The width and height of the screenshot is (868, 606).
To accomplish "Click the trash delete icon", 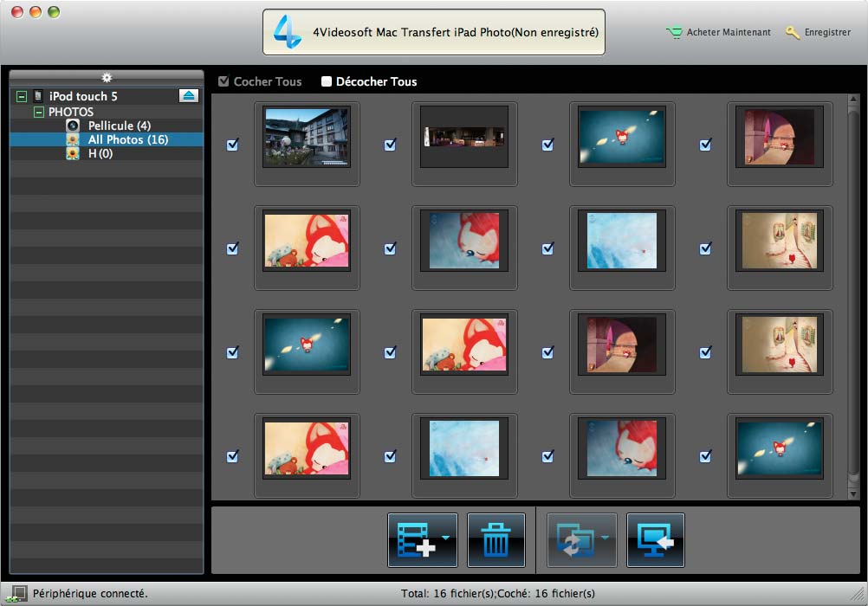I will click(x=496, y=540).
